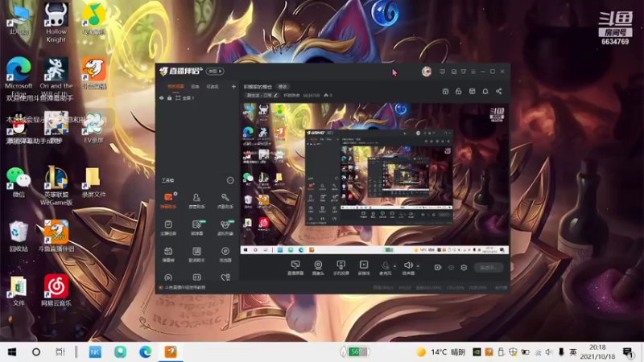The height and width of the screenshot is (362, 644).
Task: Open the taskbar clock showing 20:18
Action: (x=597, y=352)
